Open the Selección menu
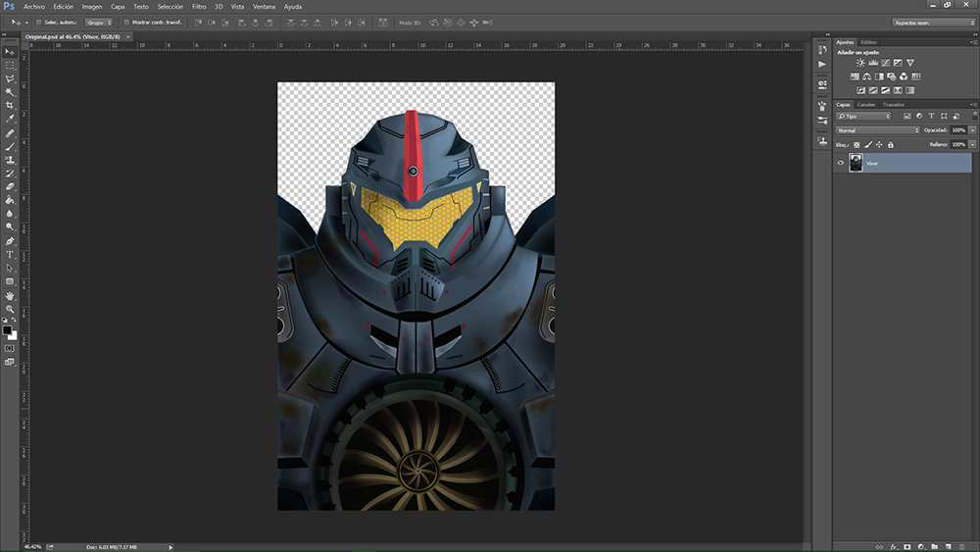Image resolution: width=980 pixels, height=552 pixels. point(170,7)
